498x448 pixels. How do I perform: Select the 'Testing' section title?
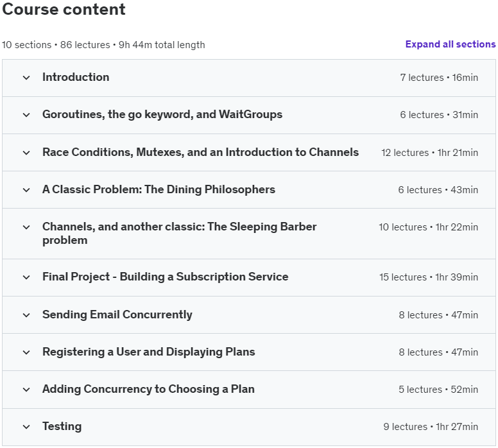(x=62, y=426)
